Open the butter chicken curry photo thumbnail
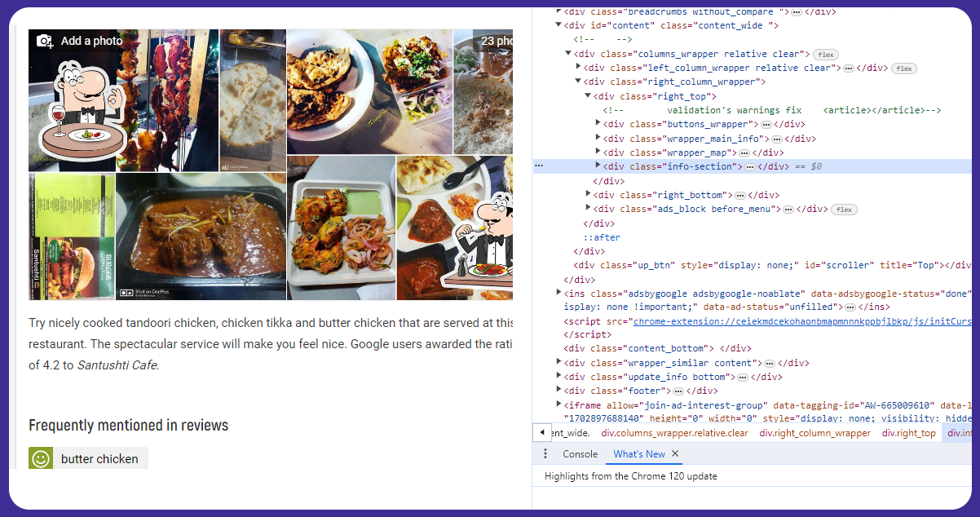 click(x=200, y=236)
